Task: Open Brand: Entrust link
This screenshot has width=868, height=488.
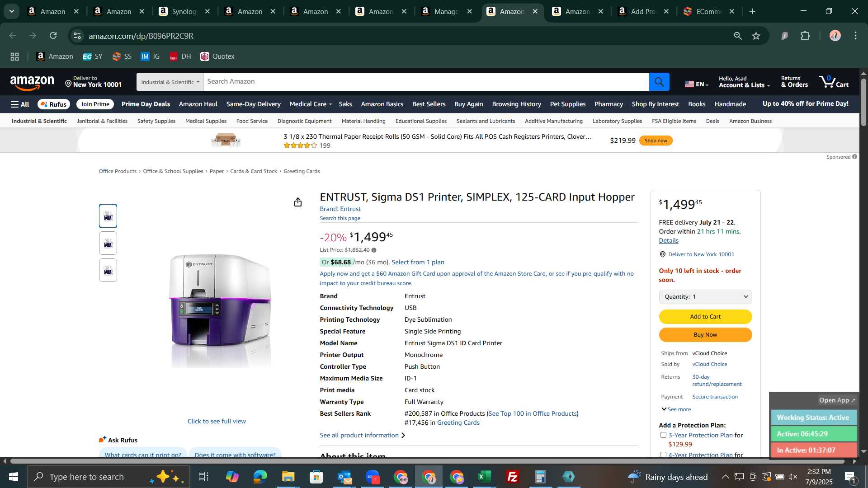Action: tap(340, 209)
